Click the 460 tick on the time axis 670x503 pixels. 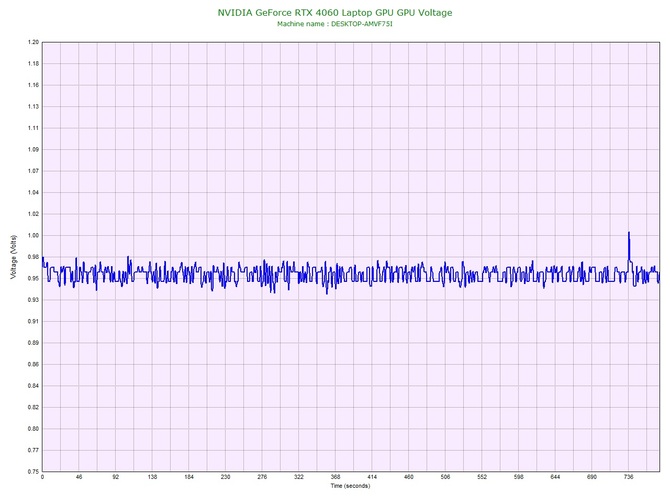[409, 477]
